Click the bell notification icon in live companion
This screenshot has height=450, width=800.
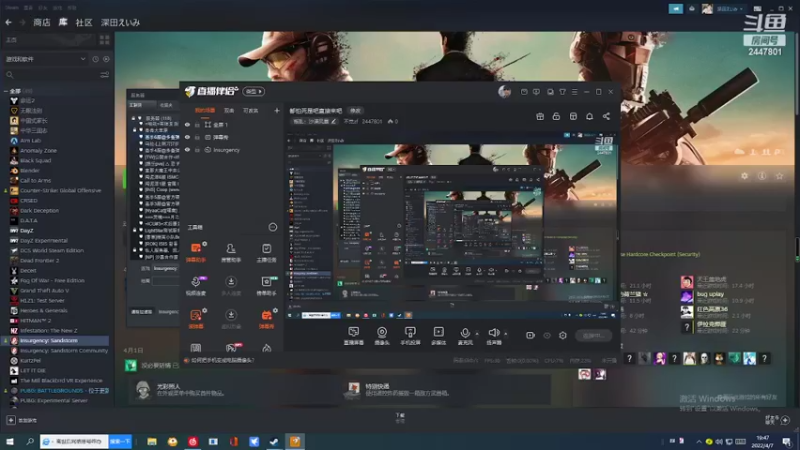tap(589, 116)
